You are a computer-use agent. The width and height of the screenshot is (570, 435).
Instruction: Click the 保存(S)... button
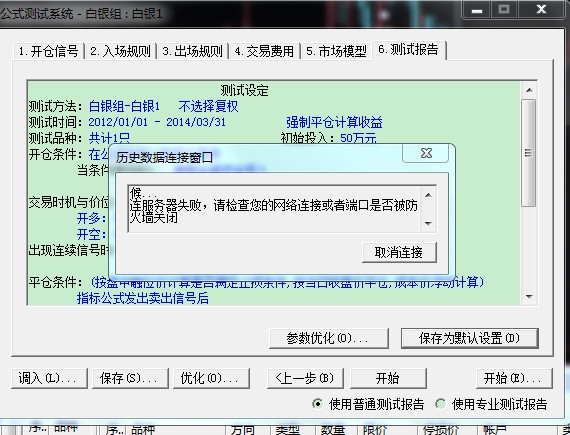click(x=130, y=378)
